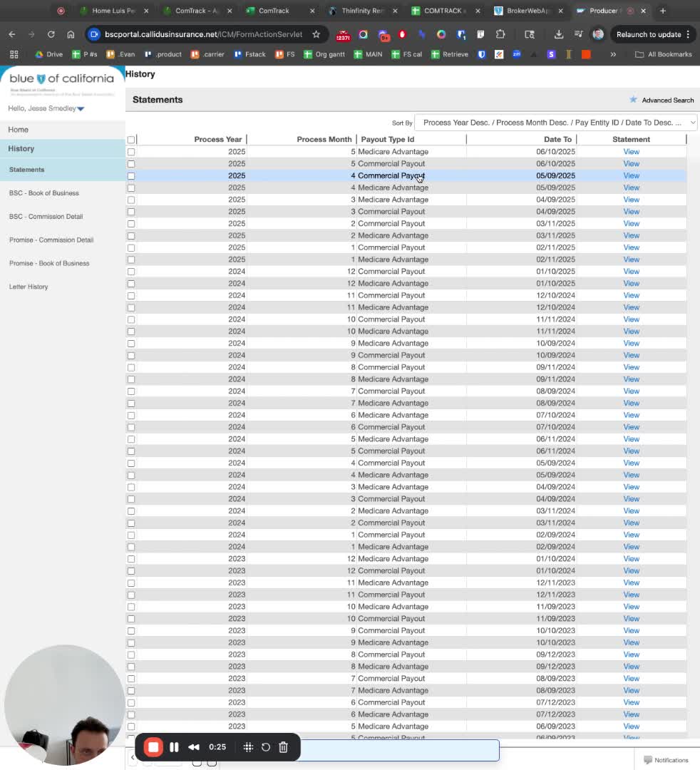
Task: Open the browser downloads icon
Action: click(559, 34)
